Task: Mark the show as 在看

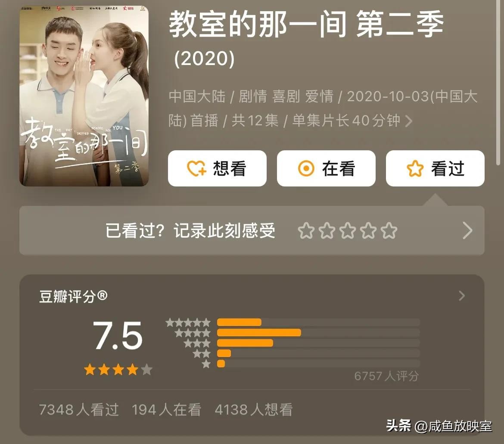Action: click(326, 168)
